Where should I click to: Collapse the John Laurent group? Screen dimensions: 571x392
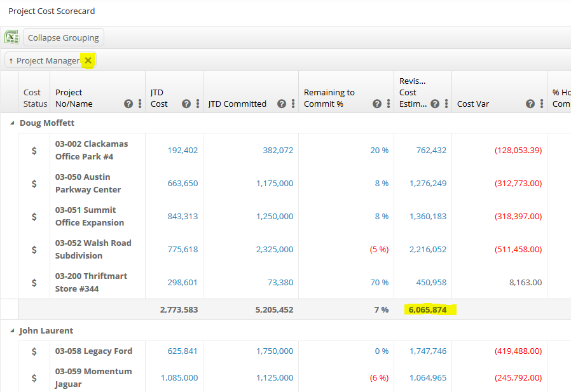pos(12,331)
